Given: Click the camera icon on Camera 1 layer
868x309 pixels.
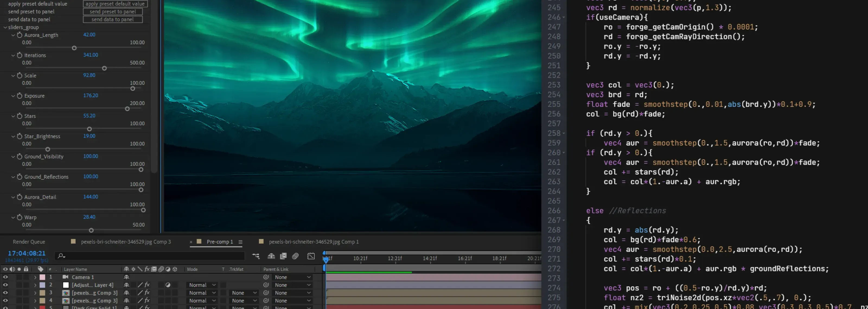Looking at the screenshot, I should (x=66, y=277).
